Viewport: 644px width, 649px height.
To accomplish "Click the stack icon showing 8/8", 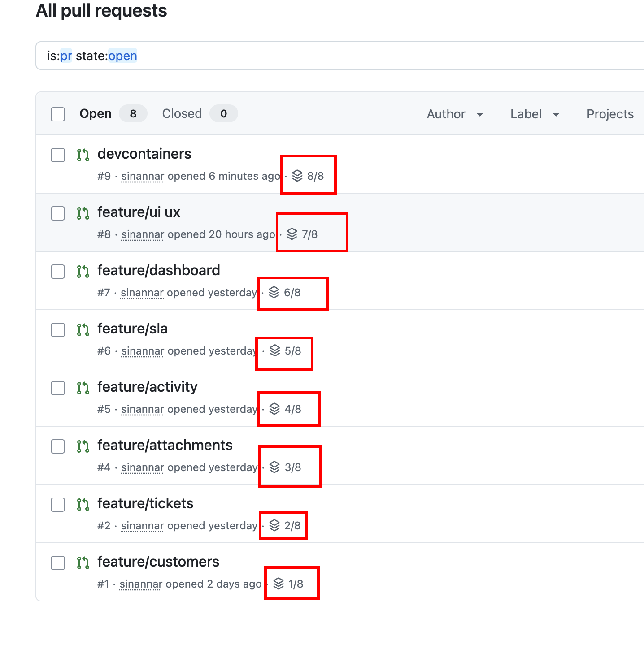I will (x=297, y=176).
